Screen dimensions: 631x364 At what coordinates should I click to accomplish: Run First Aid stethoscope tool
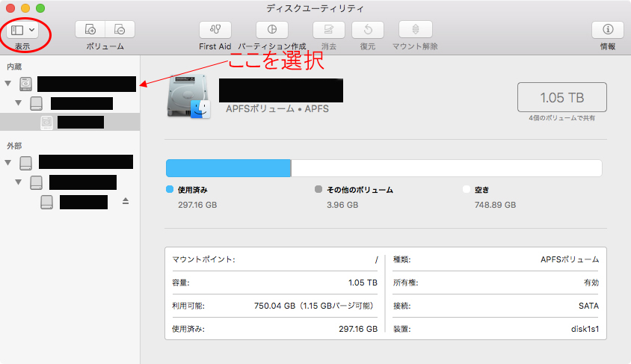coord(215,29)
